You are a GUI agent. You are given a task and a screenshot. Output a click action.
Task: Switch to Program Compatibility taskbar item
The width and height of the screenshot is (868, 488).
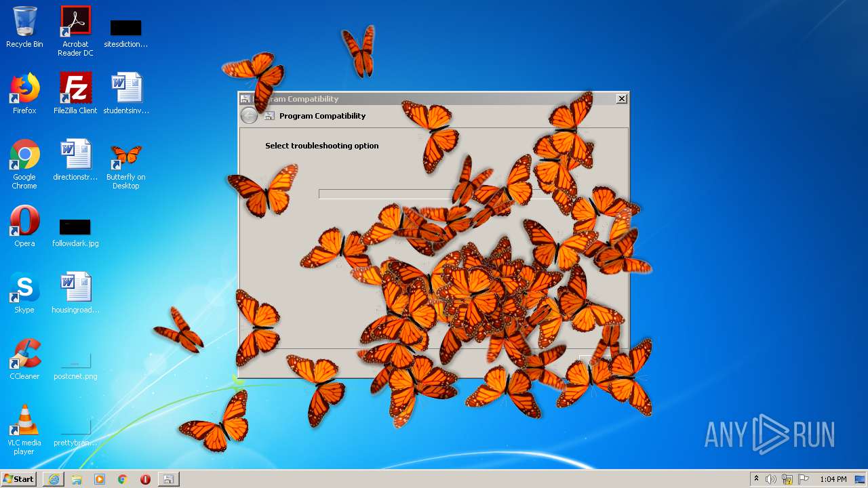click(x=168, y=479)
